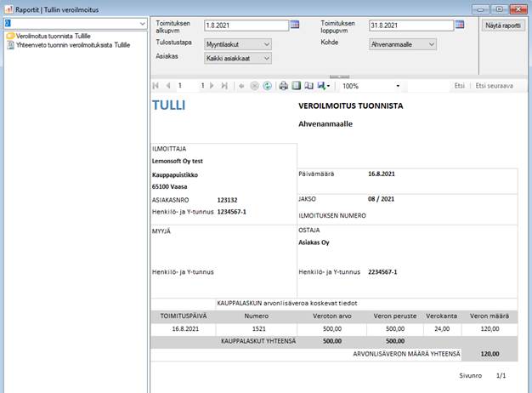
Task: Click the export save icon
Action: (x=323, y=86)
